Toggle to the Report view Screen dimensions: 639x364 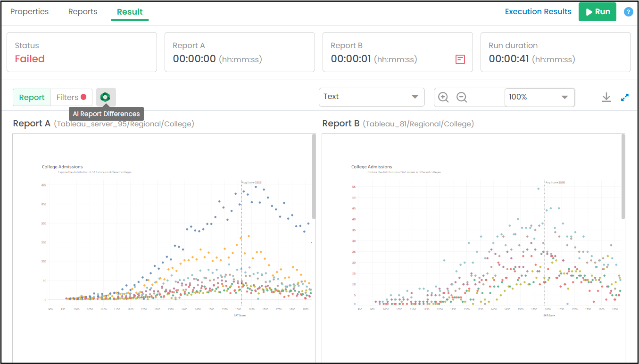coord(32,97)
